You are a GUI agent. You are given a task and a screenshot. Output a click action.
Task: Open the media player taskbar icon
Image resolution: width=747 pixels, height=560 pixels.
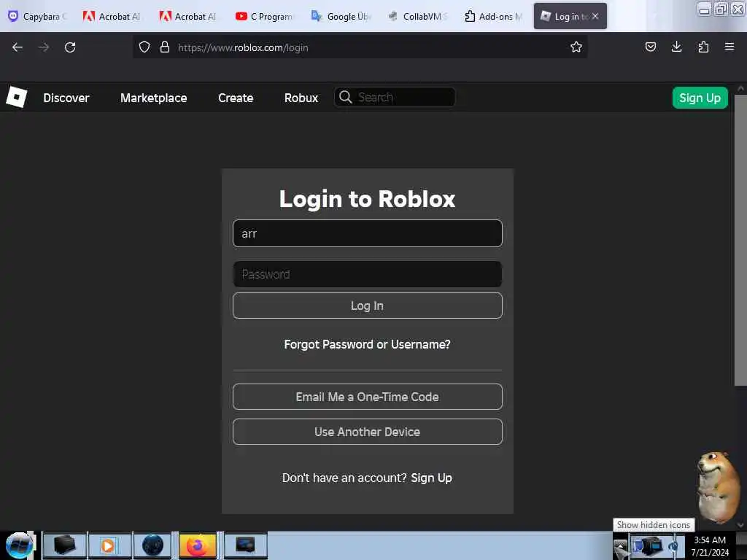108,545
